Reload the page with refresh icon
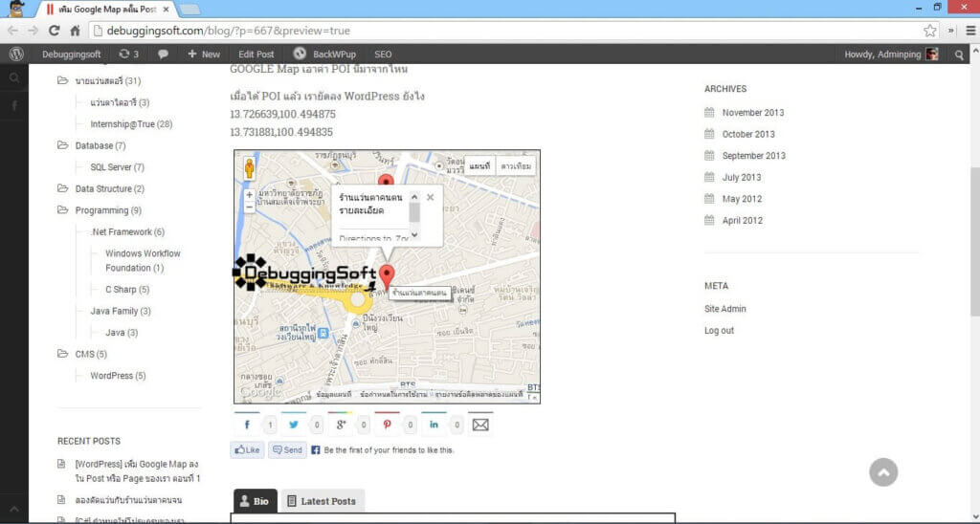 point(55,31)
